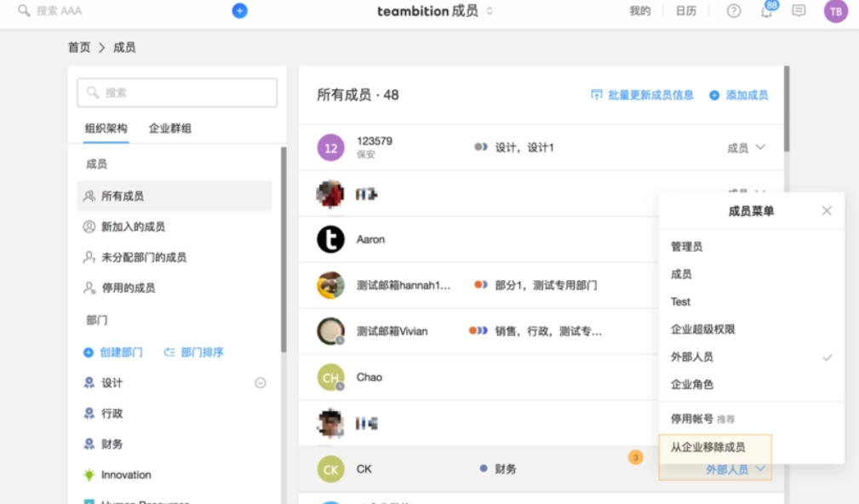Open role dropdown for member 123579
Image resolution: width=859 pixels, height=504 pixels.
pyautogui.click(x=746, y=148)
